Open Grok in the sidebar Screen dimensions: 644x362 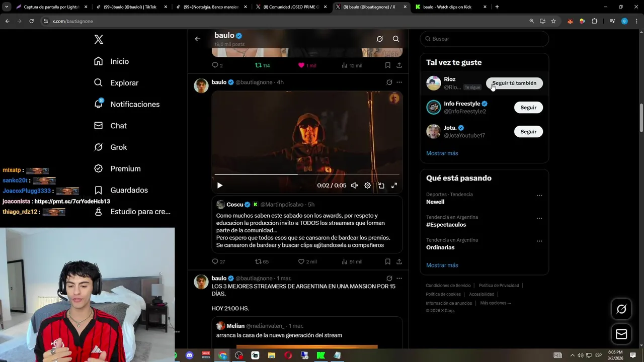(110, 147)
